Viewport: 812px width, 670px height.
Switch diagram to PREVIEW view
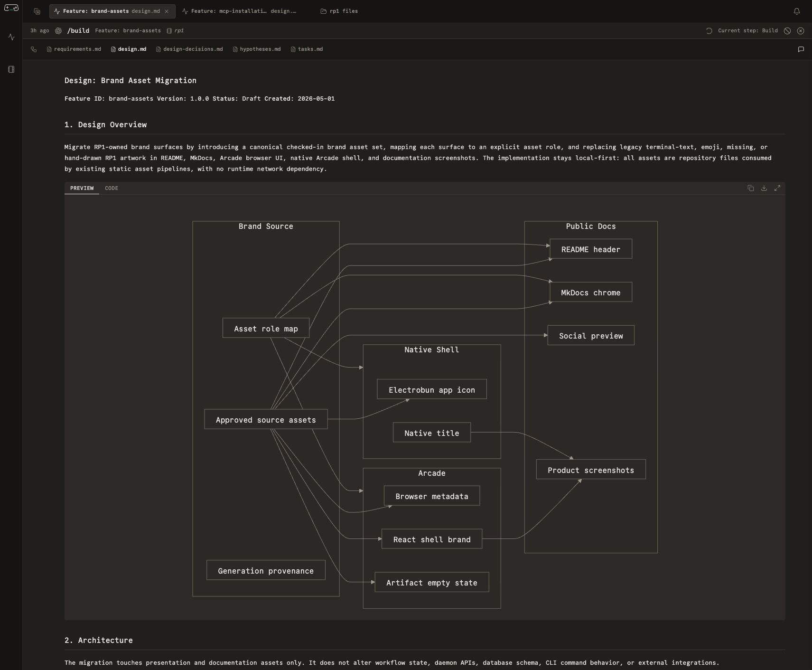(x=82, y=189)
